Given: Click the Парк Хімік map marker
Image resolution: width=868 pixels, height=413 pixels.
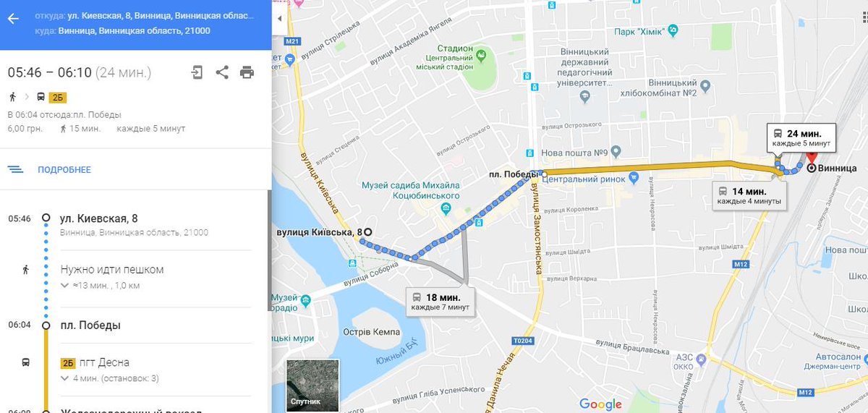Looking at the screenshot, I should (673, 30).
